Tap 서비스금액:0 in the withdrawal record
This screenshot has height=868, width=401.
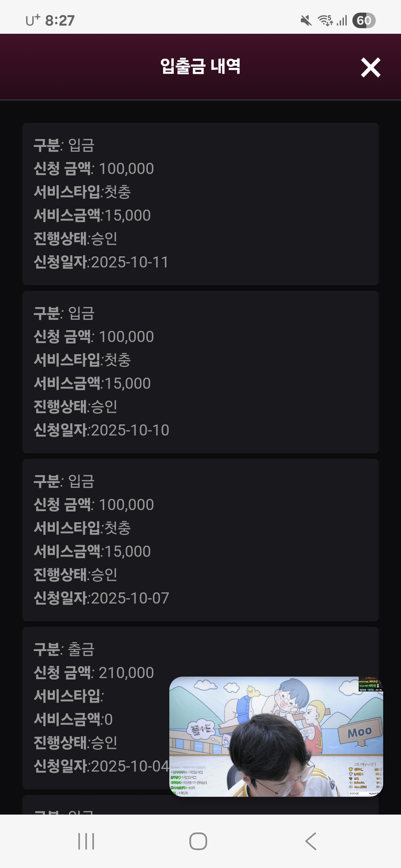pos(73,720)
